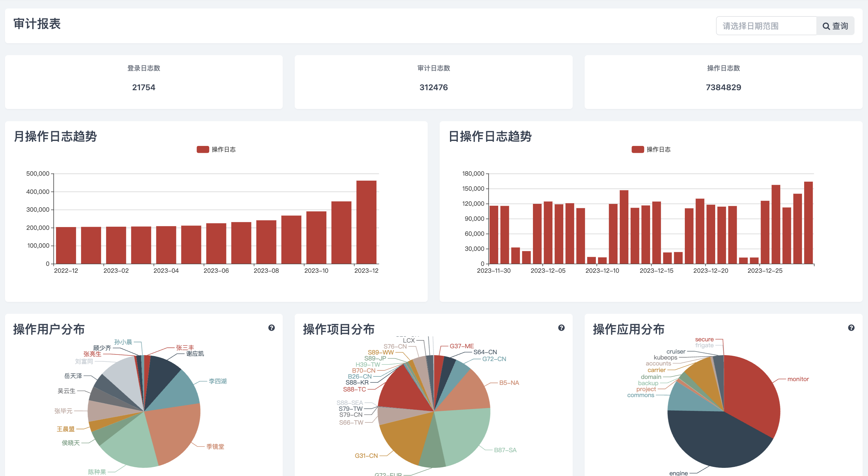The height and width of the screenshot is (476, 868).
Task: Click the help icon on 操作项目分布 card
Action: (x=561, y=328)
